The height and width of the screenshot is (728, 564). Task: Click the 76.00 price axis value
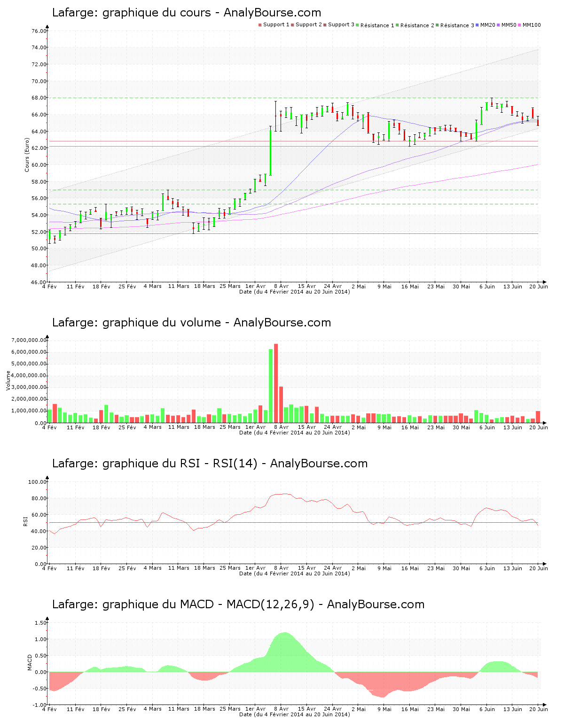(39, 31)
